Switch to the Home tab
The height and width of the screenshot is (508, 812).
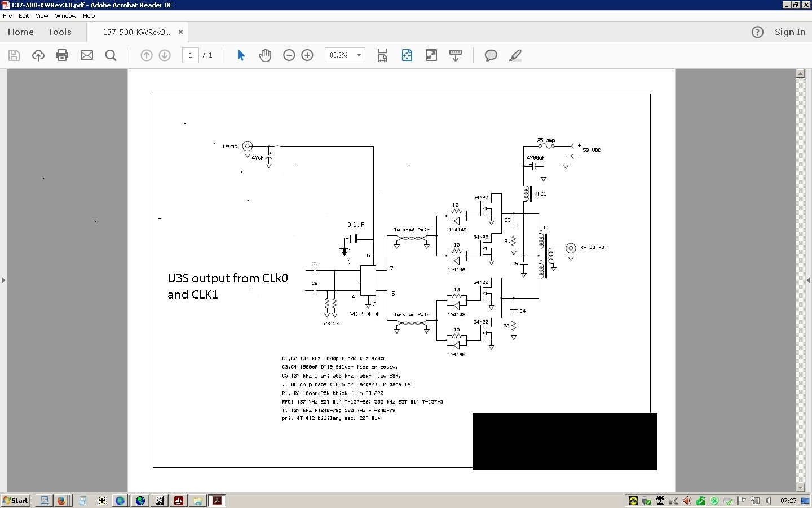[21, 32]
